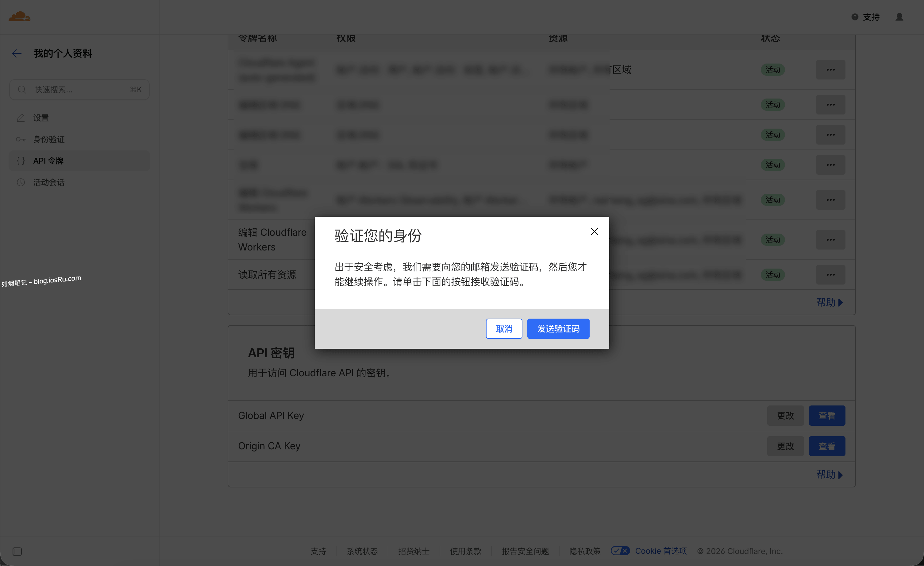Click 更改 for Global API Key
The image size is (924, 566).
tap(785, 416)
